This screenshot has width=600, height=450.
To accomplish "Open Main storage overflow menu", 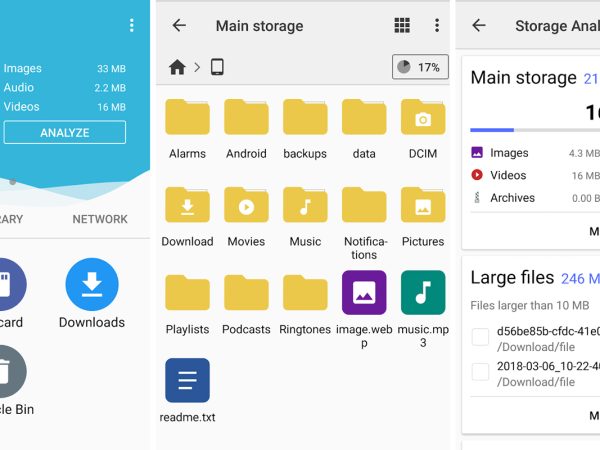I will coord(436,26).
